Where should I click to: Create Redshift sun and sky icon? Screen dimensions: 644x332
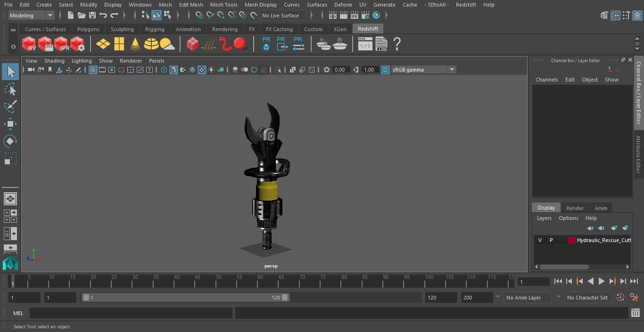click(167, 44)
